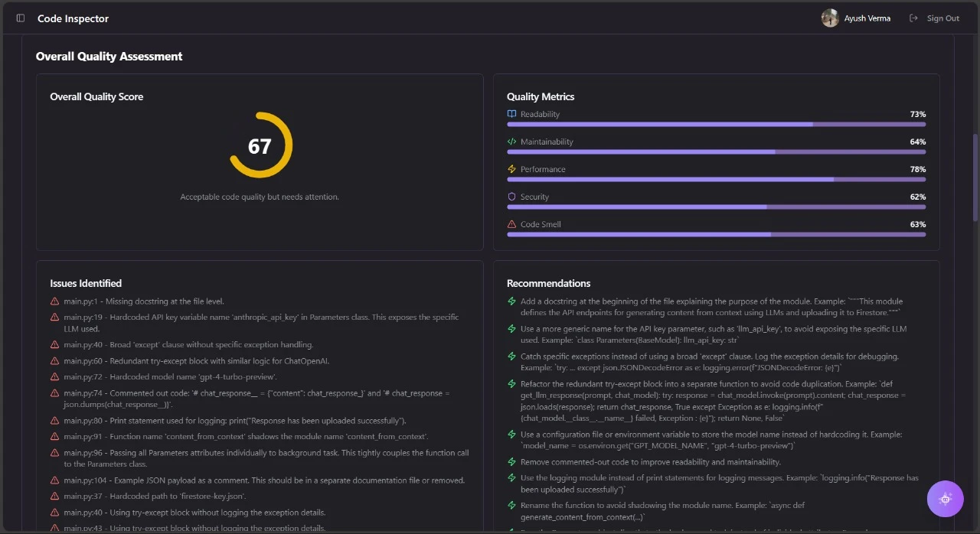This screenshot has width=980, height=534.
Task: Click Ayush Verma's profile avatar
Action: (x=830, y=18)
